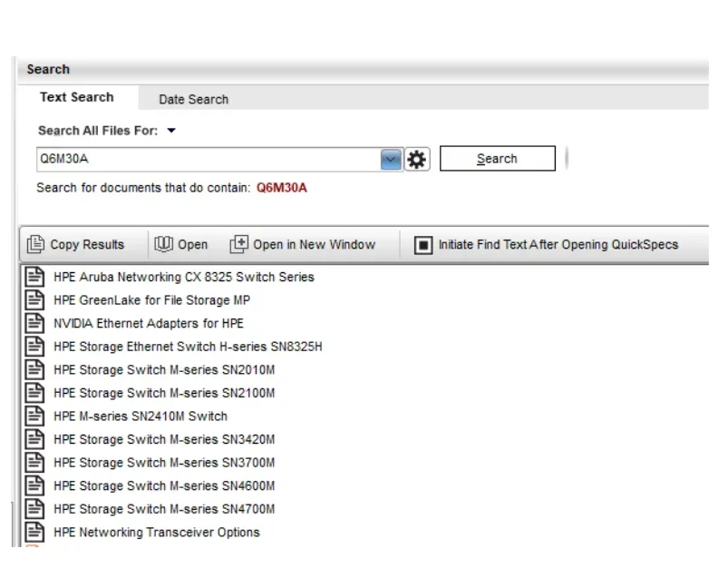Click document icon for SN3700M
Image resolution: width=728 pixels, height=578 pixels.
pos(34,463)
